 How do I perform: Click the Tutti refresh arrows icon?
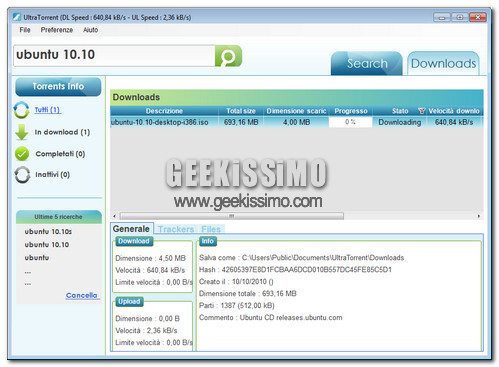[22, 110]
